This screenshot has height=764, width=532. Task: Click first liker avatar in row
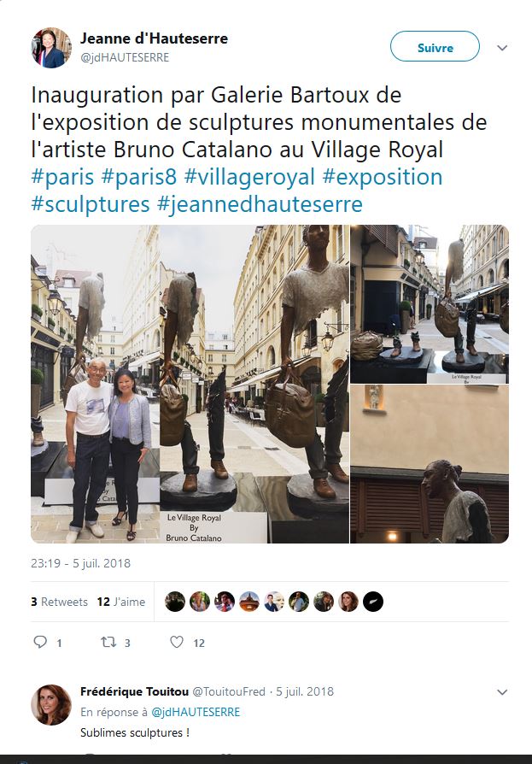click(175, 602)
